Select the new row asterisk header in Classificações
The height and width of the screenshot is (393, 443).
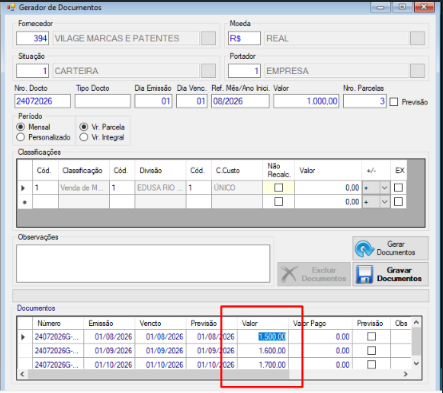25,202
